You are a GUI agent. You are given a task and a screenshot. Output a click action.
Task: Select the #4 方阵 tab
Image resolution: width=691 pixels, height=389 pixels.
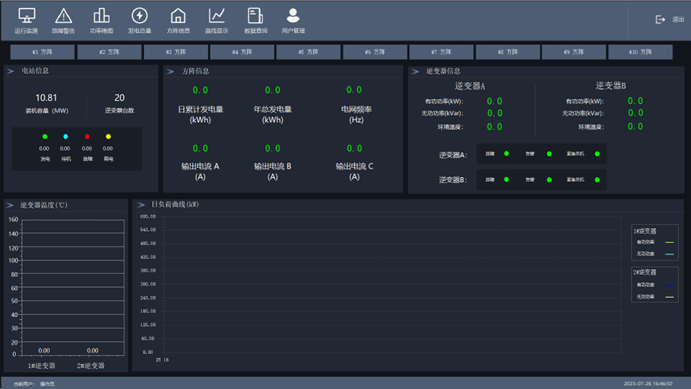tap(242, 52)
